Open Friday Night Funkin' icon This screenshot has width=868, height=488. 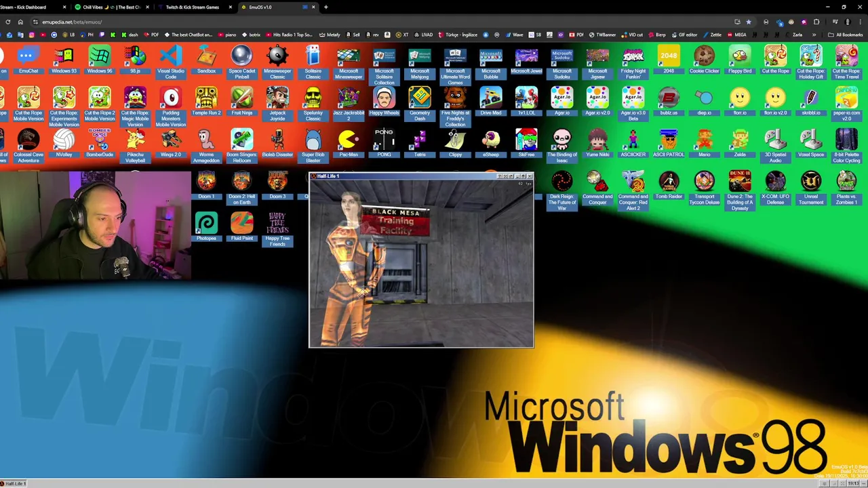(633, 62)
